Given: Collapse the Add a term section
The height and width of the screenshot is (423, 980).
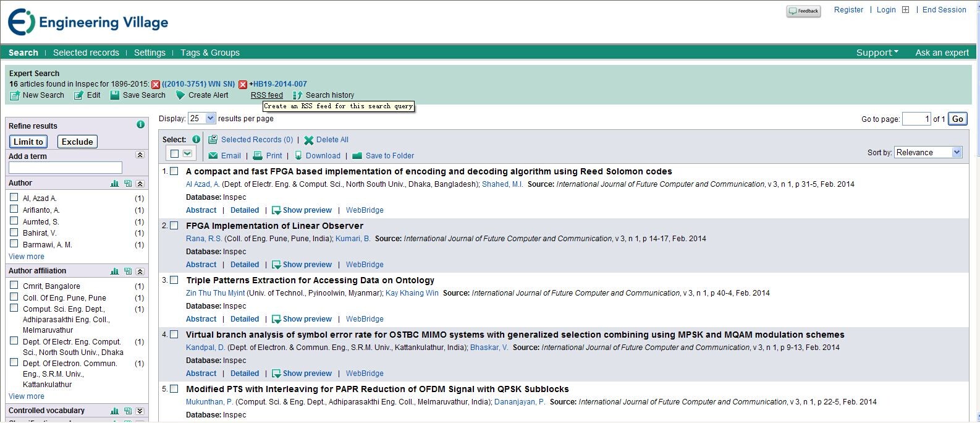Looking at the screenshot, I should tap(140, 155).
